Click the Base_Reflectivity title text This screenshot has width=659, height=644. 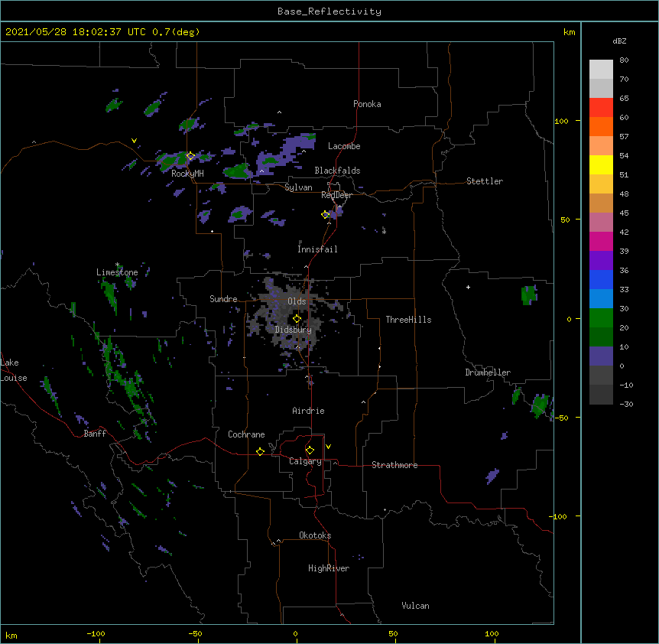(329, 11)
